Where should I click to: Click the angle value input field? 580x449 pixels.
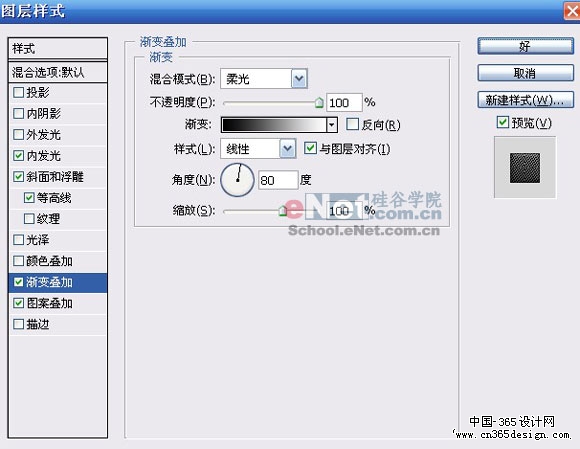point(278,180)
